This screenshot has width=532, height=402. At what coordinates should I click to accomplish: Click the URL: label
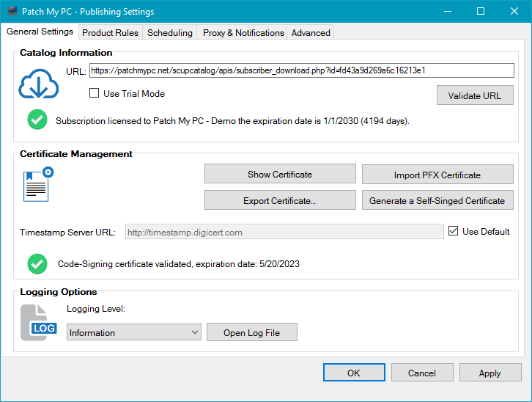tap(76, 72)
